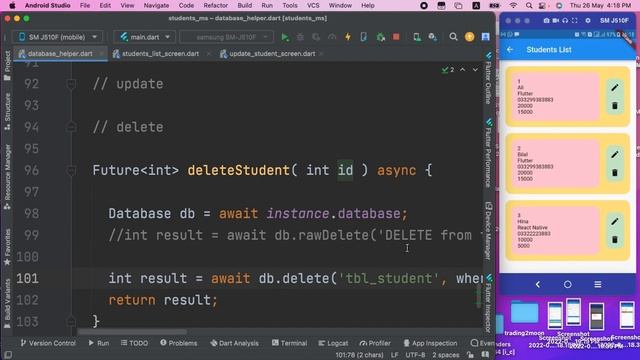
Task: Tap the Android home navigation button
Action: pos(567,284)
